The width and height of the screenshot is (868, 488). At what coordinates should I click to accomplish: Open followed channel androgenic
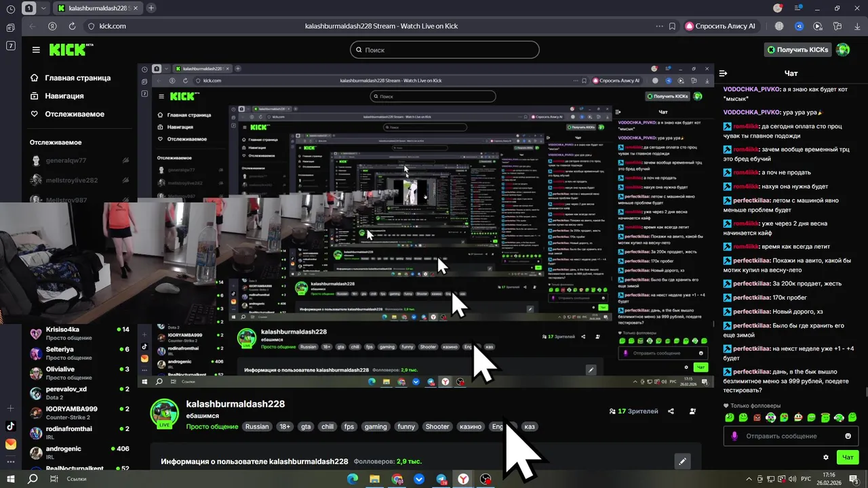point(80,453)
